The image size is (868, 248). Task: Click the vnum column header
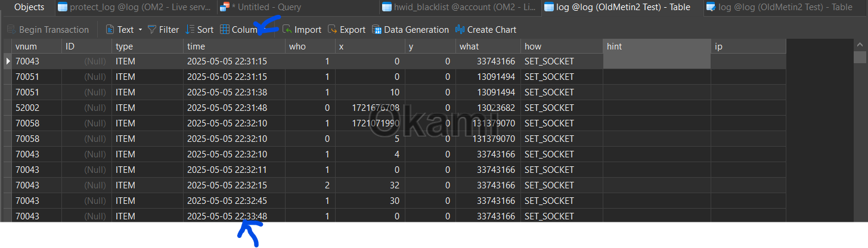(36, 46)
